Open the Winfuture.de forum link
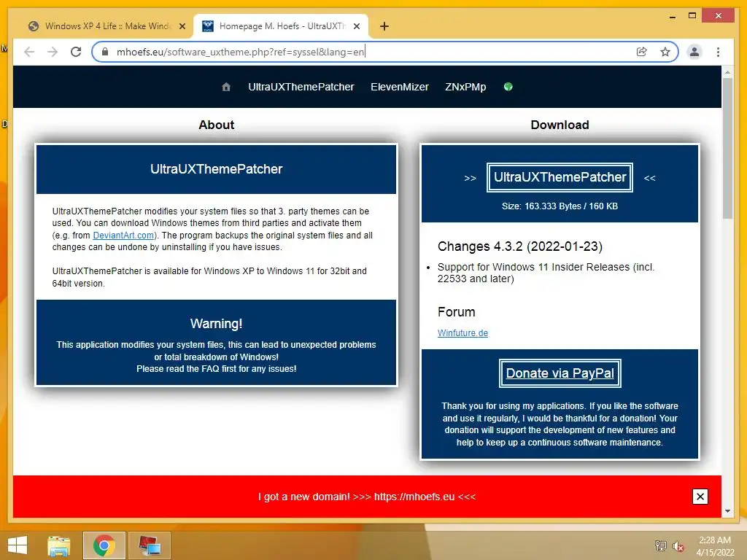The image size is (747, 560). [x=462, y=332]
